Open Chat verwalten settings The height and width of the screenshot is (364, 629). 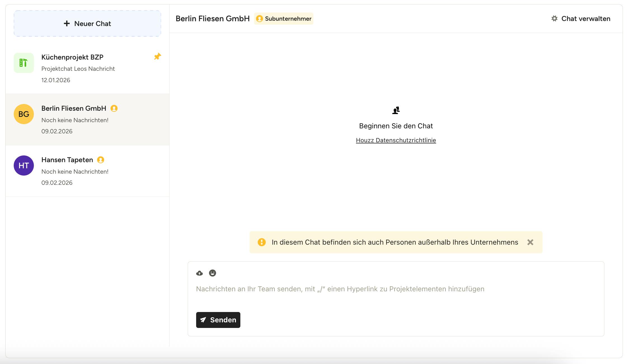click(581, 19)
